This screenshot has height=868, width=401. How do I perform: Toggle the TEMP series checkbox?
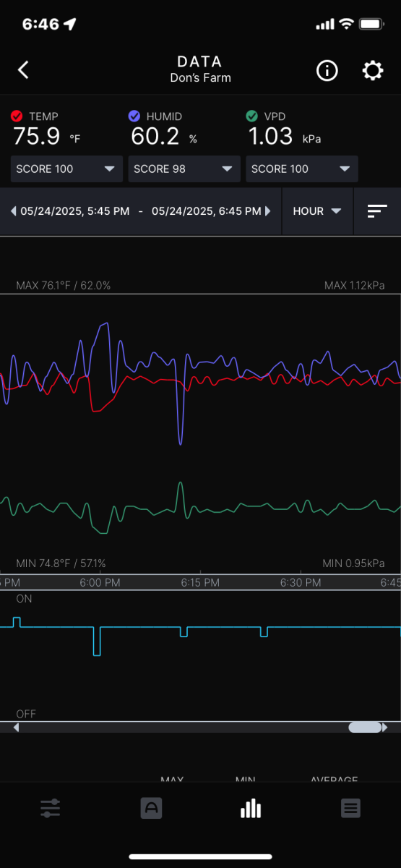[17, 116]
